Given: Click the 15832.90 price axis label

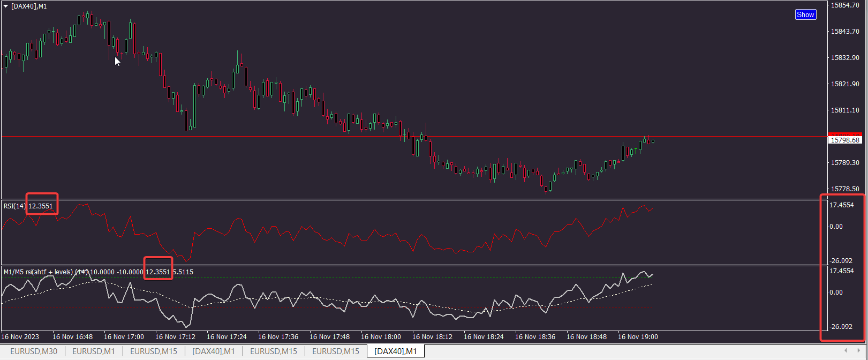Looking at the screenshot, I should pos(845,58).
